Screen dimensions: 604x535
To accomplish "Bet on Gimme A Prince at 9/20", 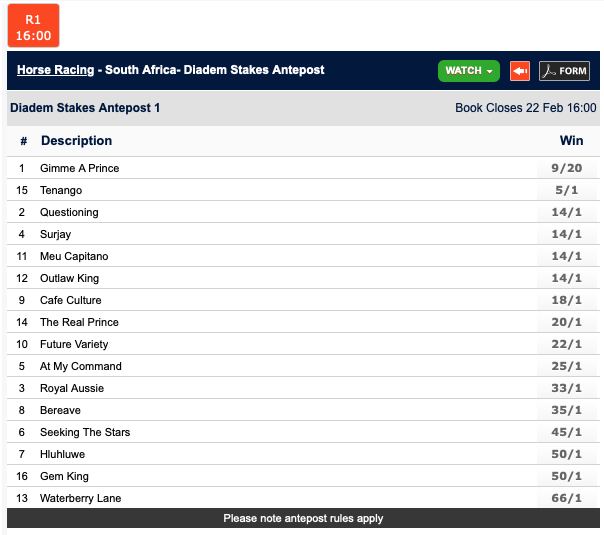I will tap(566, 168).
